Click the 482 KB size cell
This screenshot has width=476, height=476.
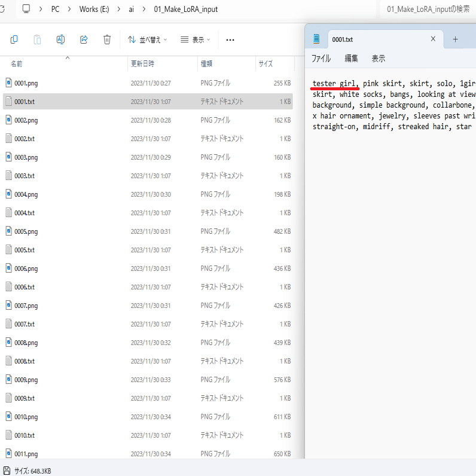pyautogui.click(x=282, y=231)
